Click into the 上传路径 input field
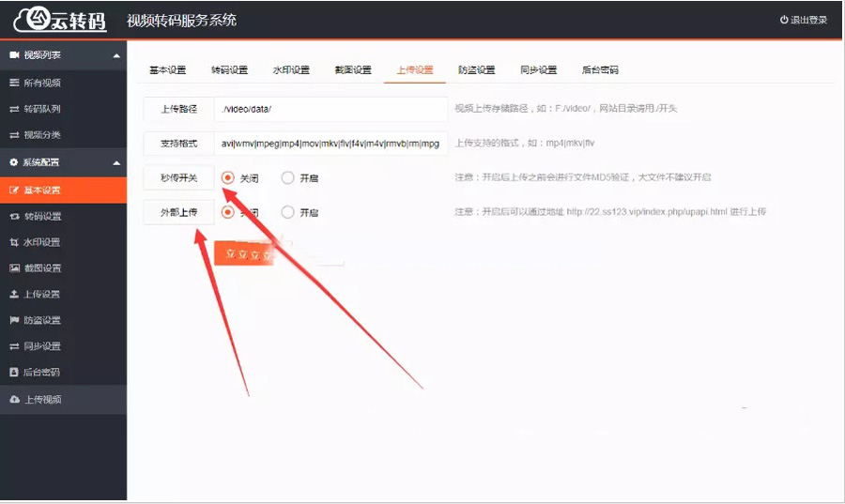The image size is (845, 504). pyautogui.click(x=329, y=109)
